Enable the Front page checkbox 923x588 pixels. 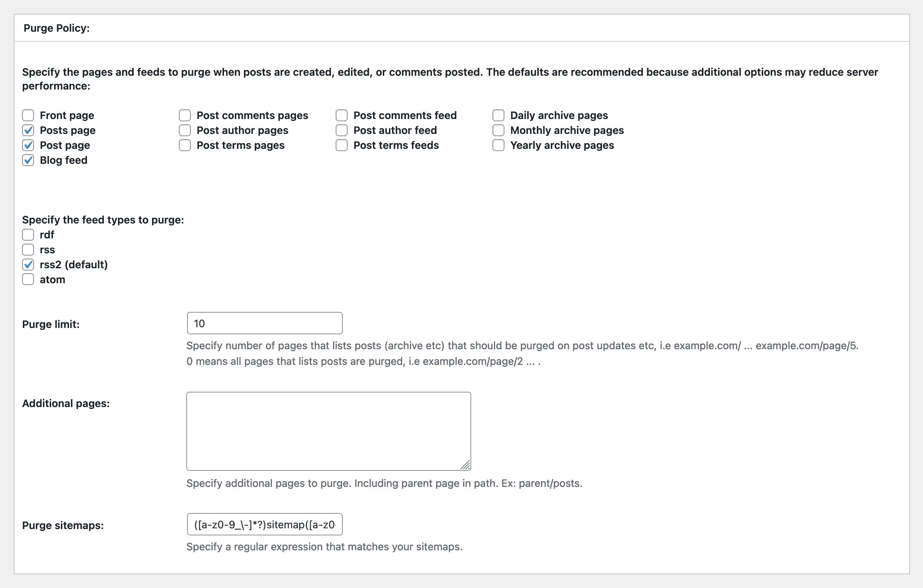point(28,115)
